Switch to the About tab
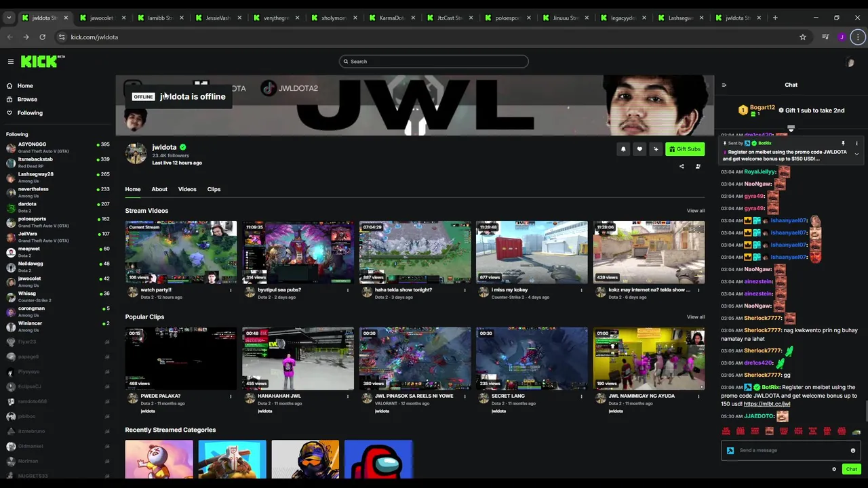The image size is (868, 488). coord(159,189)
